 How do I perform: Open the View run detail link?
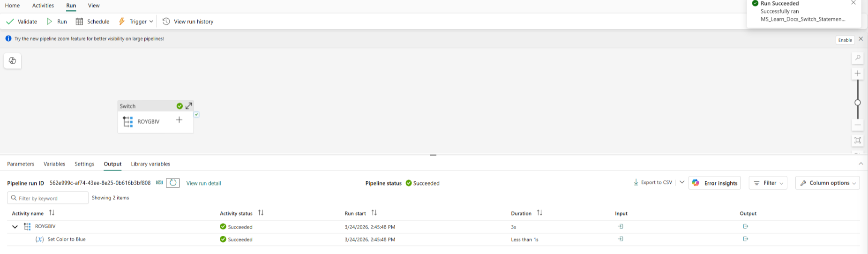[203, 183]
